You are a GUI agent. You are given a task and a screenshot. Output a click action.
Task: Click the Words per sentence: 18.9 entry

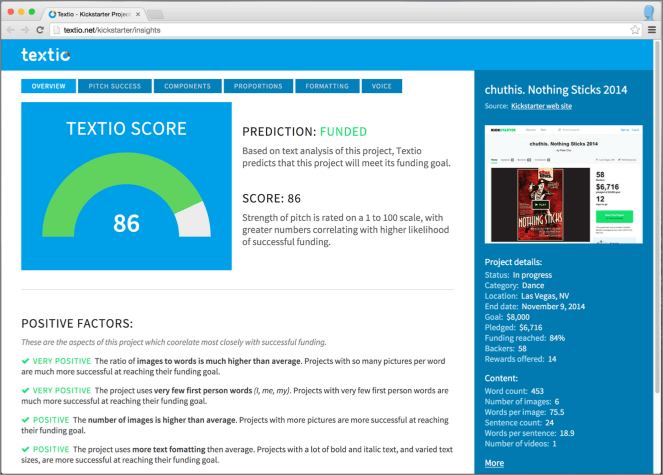(529, 433)
